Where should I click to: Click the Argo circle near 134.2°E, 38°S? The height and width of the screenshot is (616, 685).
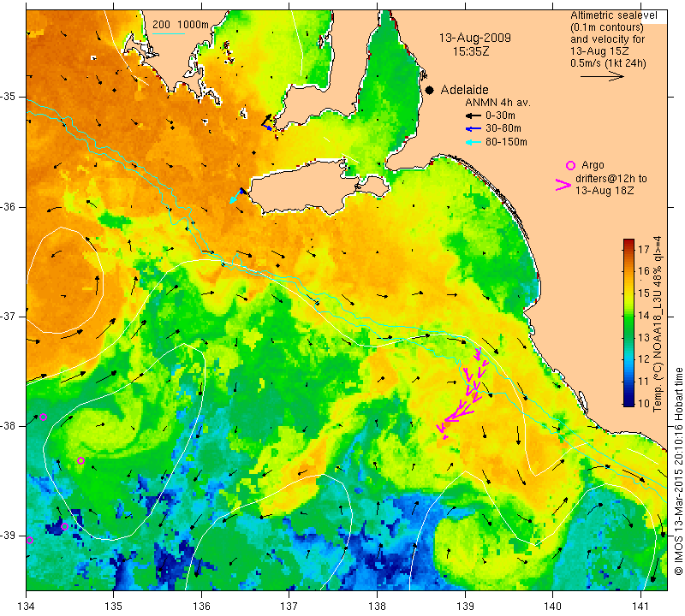pyautogui.click(x=43, y=417)
